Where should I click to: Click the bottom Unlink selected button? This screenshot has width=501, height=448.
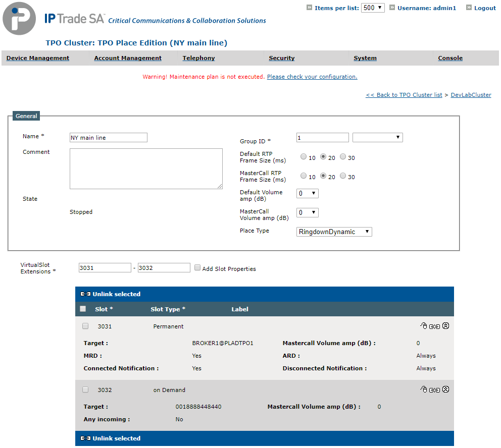[111, 438]
